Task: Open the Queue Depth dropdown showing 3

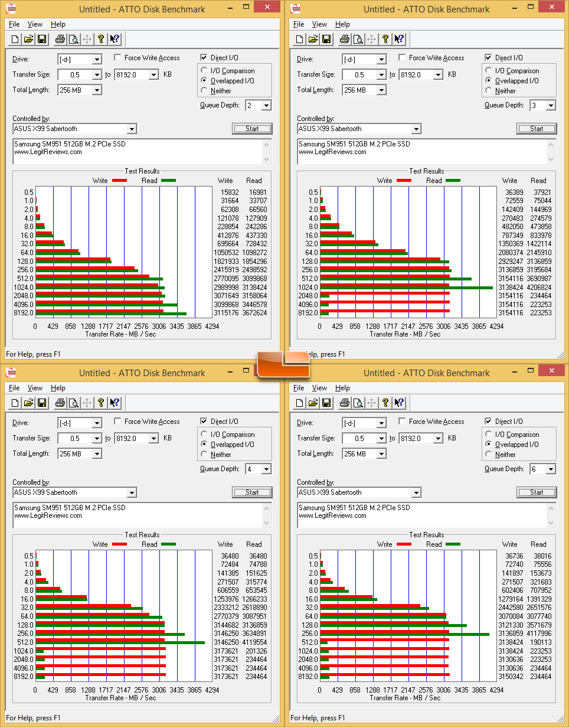Action: tap(551, 105)
